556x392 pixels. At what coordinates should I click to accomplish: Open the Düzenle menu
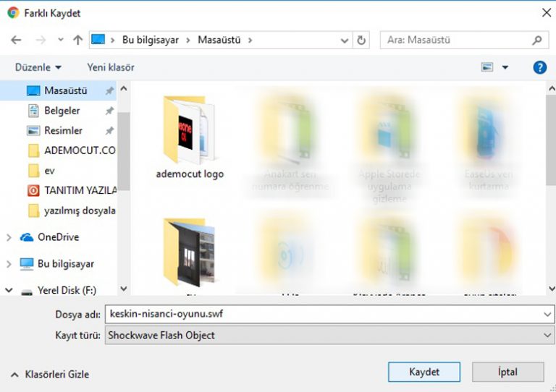point(38,67)
